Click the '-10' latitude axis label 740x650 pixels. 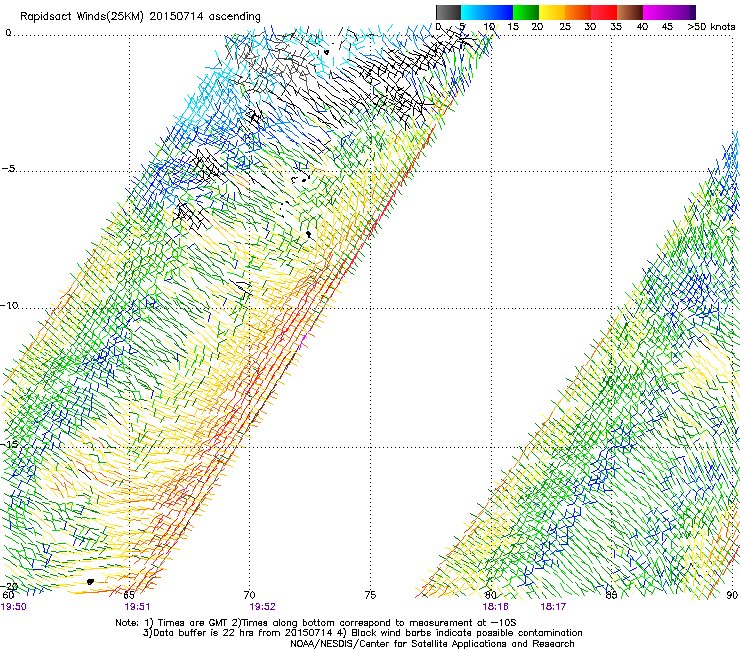9,305
